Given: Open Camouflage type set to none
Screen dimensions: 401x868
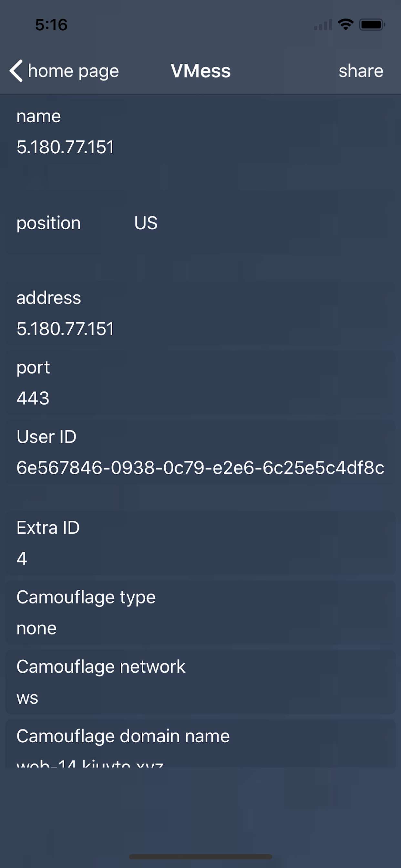Looking at the screenshot, I should point(36,628).
